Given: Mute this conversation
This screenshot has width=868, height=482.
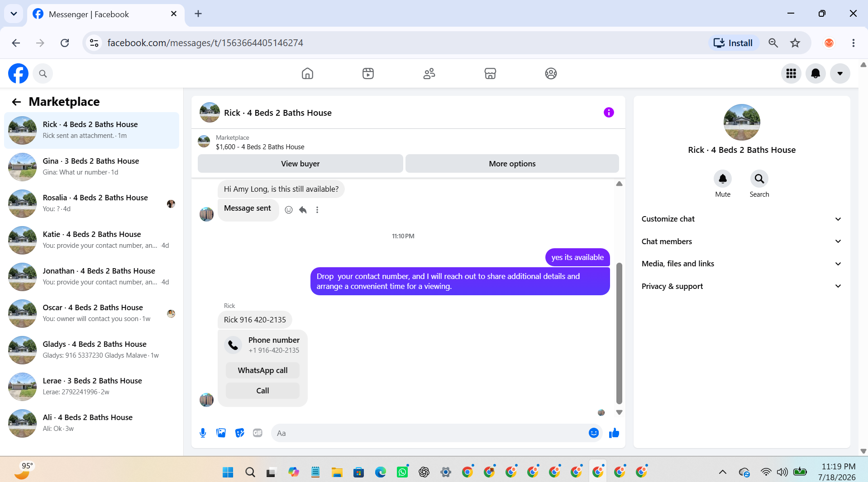Looking at the screenshot, I should coord(723,179).
